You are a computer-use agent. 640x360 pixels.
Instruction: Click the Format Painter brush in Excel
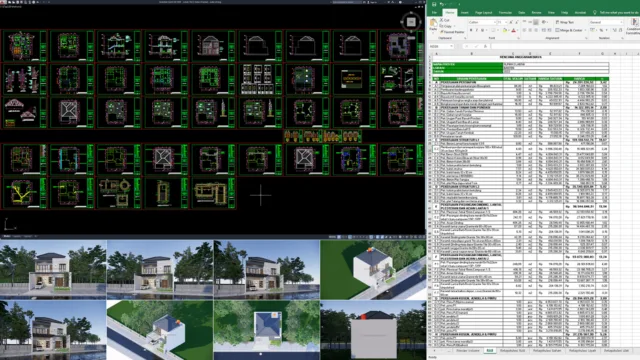point(452,32)
